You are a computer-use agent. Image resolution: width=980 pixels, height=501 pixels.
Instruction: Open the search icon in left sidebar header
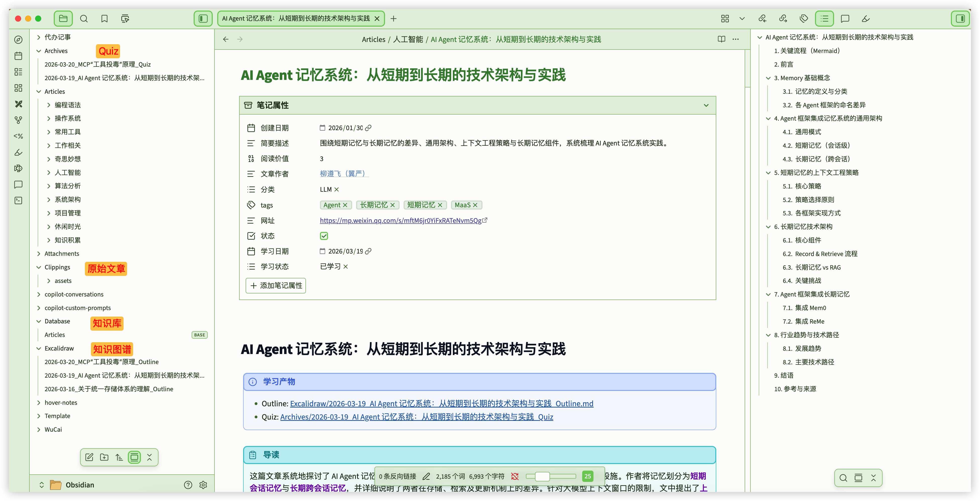pos(84,19)
